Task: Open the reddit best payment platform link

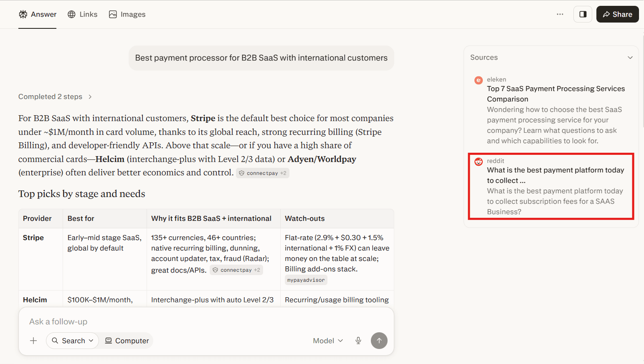Action: pos(555,175)
